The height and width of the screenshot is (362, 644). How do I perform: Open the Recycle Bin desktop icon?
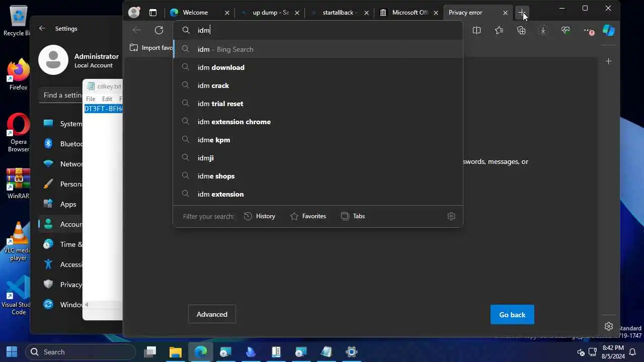coord(18,22)
